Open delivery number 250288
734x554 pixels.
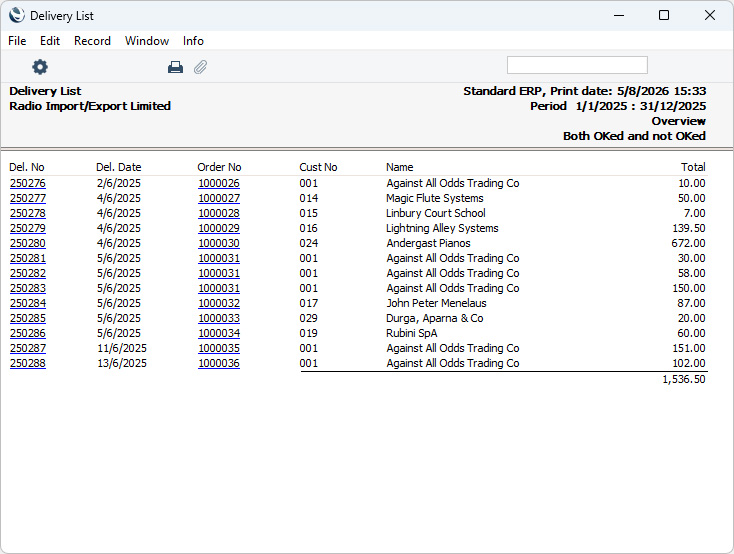28,363
